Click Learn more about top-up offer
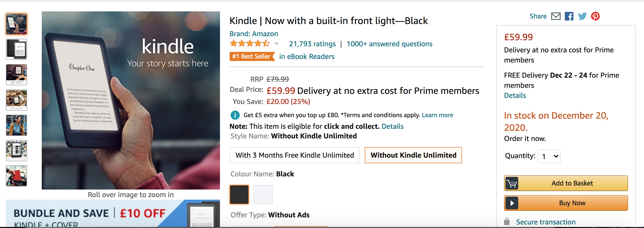The image size is (644, 228). 437,115
